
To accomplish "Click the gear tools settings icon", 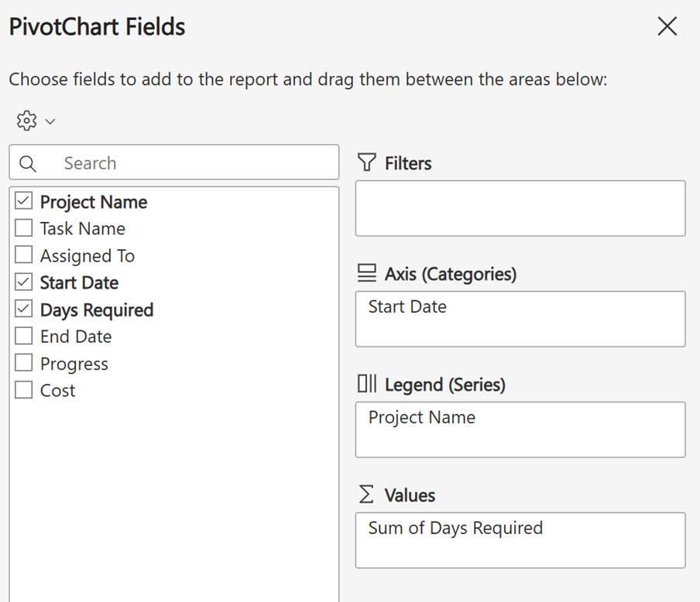I will point(26,121).
